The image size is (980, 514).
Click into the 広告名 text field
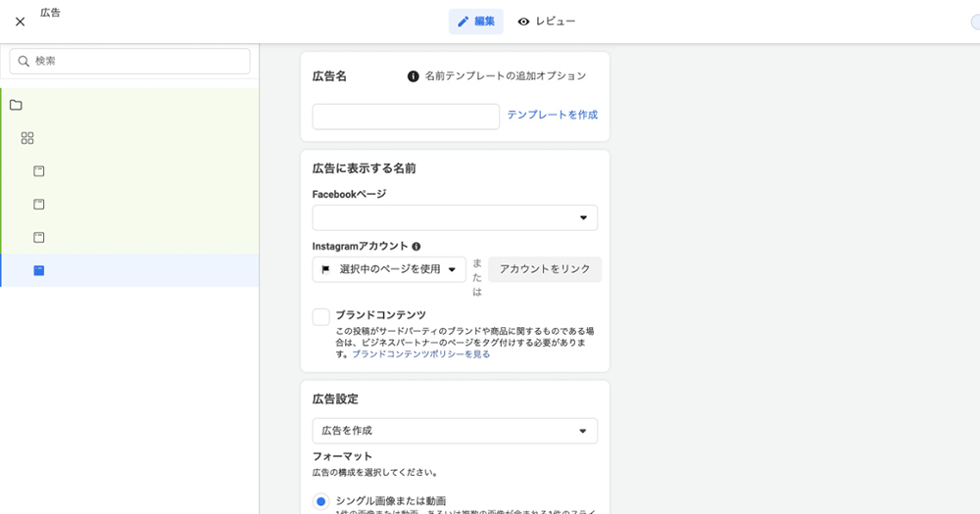(406, 117)
